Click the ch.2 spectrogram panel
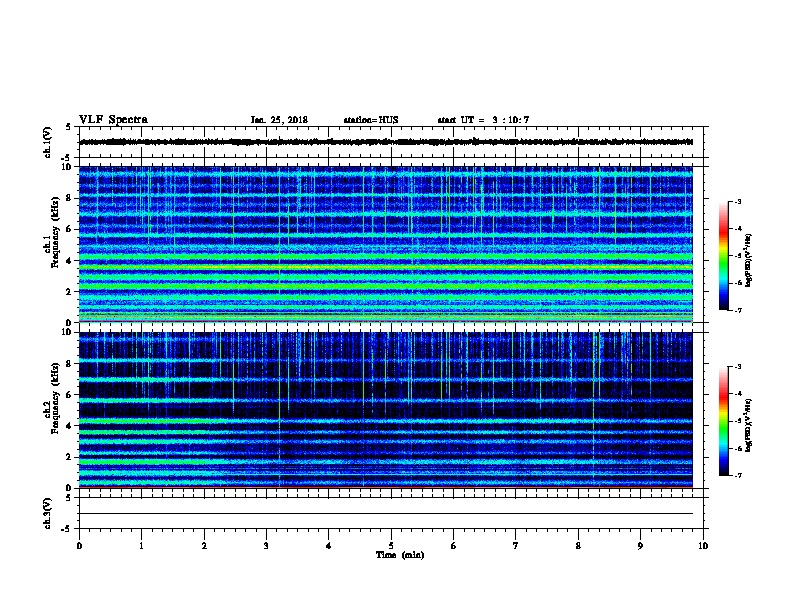This screenshot has width=792, height=612. pos(386,410)
